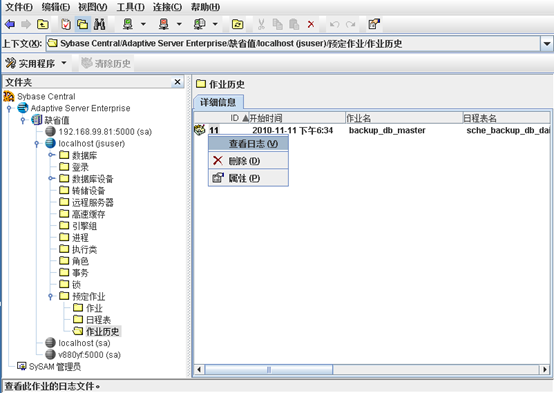Click the Copy toolbar icon

278,24
